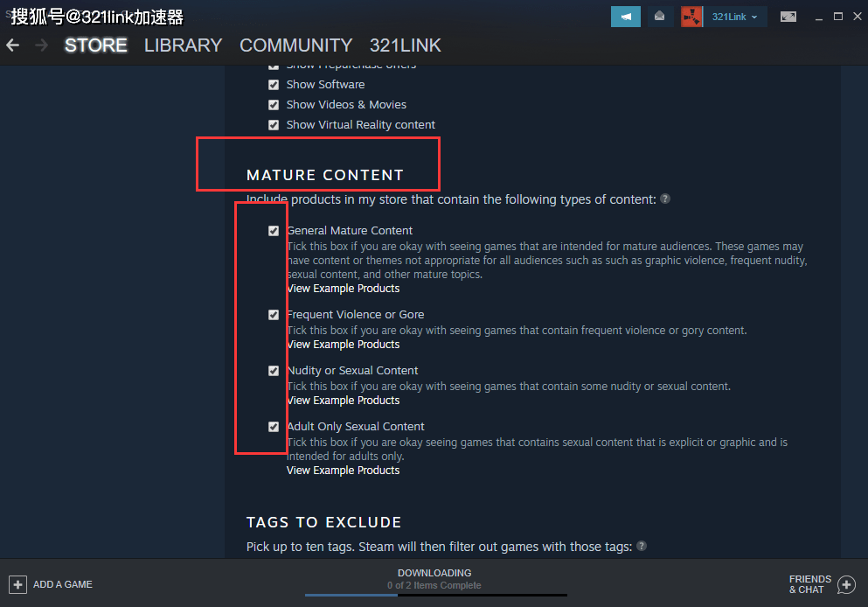This screenshot has height=607, width=868.
Task: Open the Downloading status progress bar
Action: [x=435, y=595]
